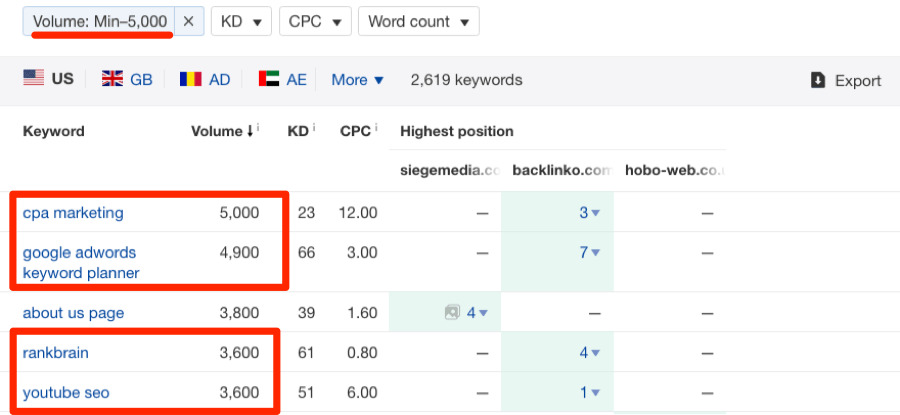Open the Word count filter dropdown
The image size is (900, 415).
coord(419,21)
